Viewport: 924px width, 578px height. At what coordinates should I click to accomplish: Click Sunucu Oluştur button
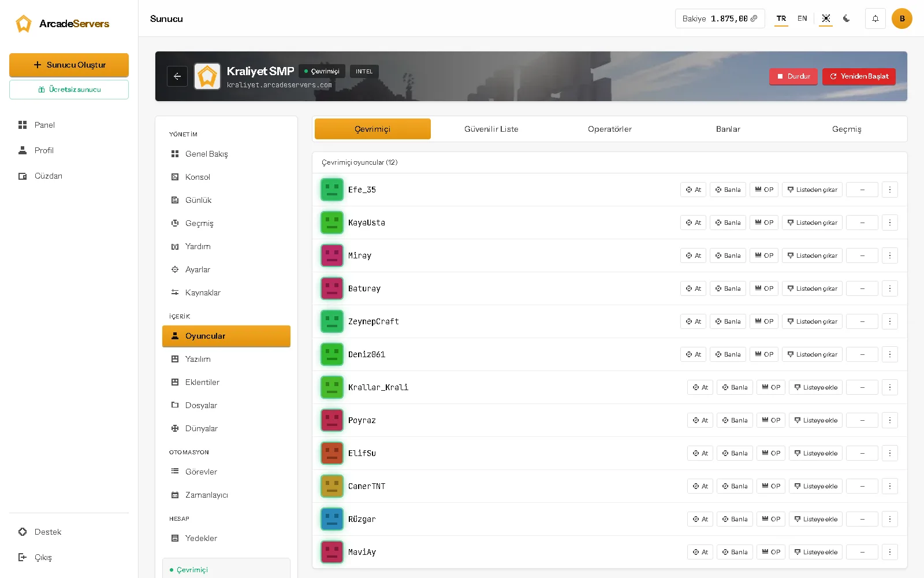[x=69, y=65]
